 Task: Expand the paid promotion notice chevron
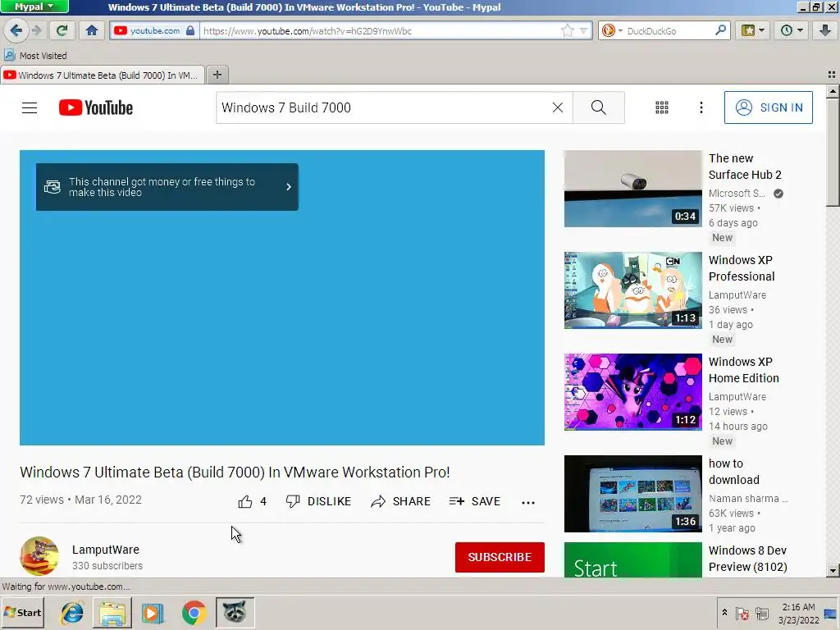(288, 186)
